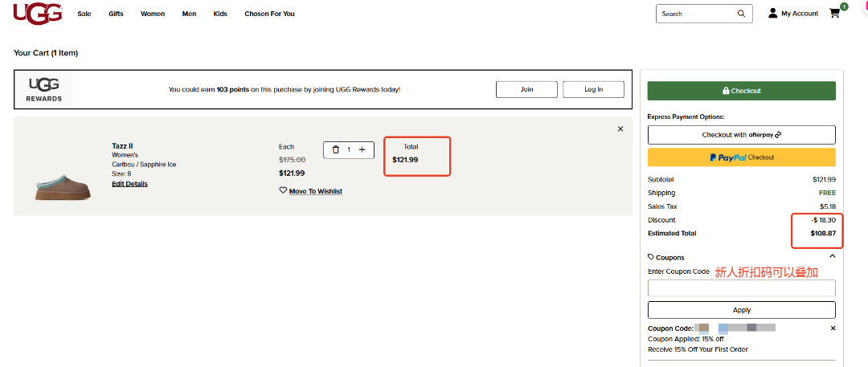Open the Women menu
The width and height of the screenshot is (868, 367).
click(153, 14)
